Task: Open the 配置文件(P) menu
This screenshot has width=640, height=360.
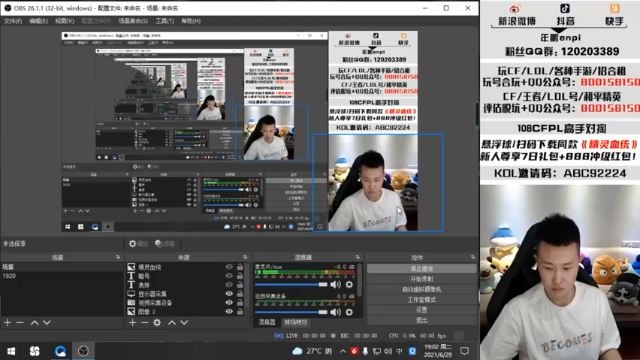Action: [x=96, y=21]
